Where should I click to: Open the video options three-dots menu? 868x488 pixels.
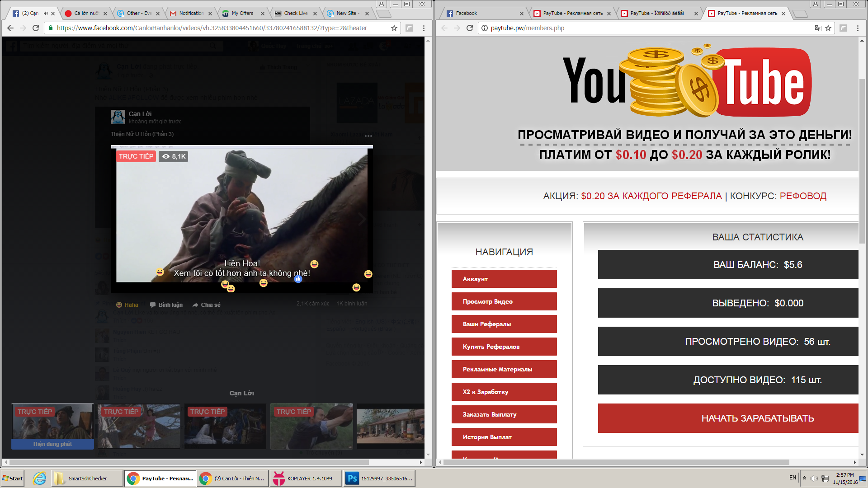(368, 136)
